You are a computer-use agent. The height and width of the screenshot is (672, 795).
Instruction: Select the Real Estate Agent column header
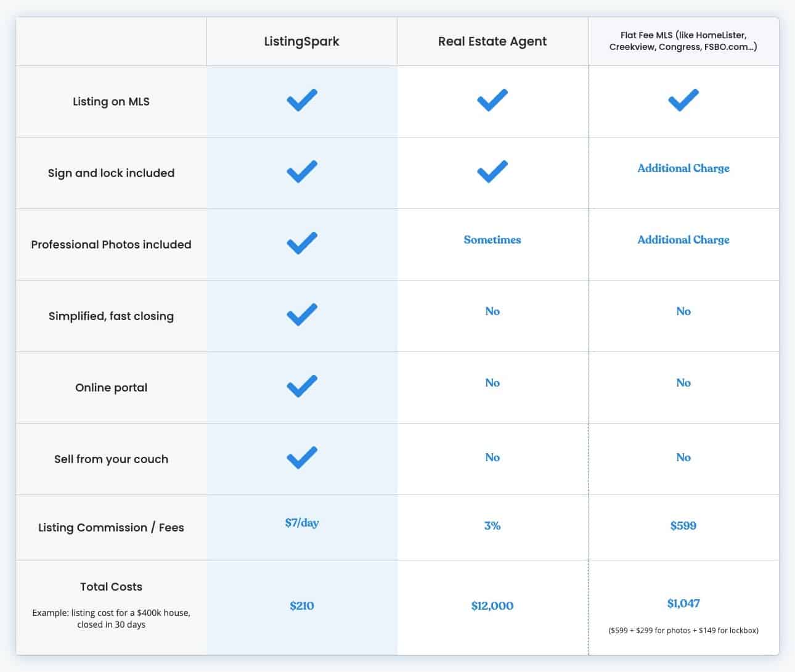[492, 41]
